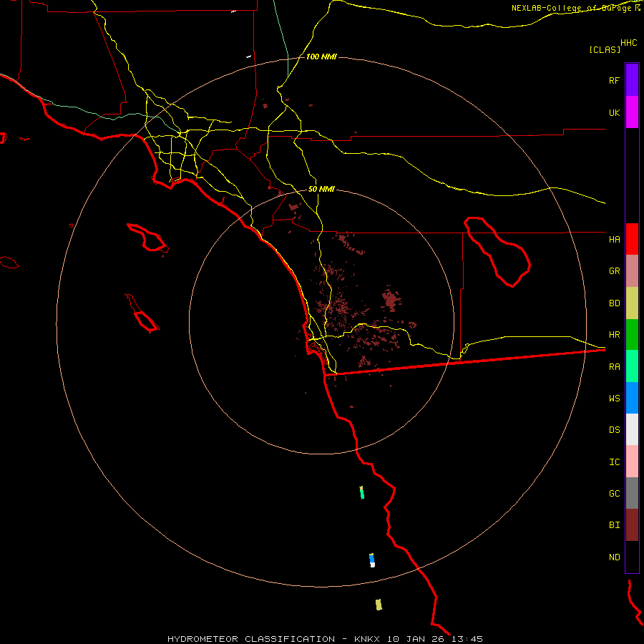Click the red HA legend swatch

[632, 239]
